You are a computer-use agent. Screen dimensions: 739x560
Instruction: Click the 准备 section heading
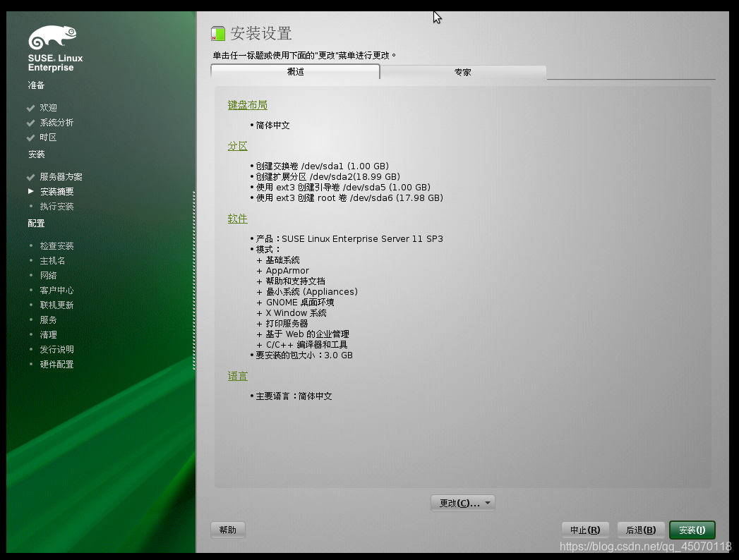tap(36, 85)
